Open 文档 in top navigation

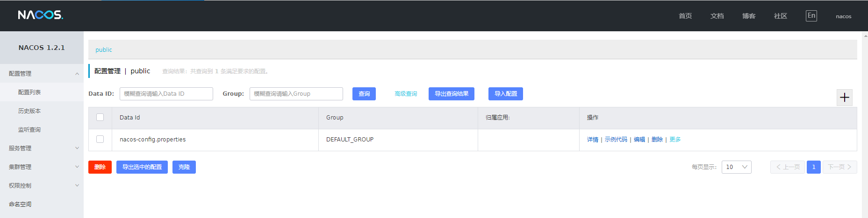tap(717, 16)
